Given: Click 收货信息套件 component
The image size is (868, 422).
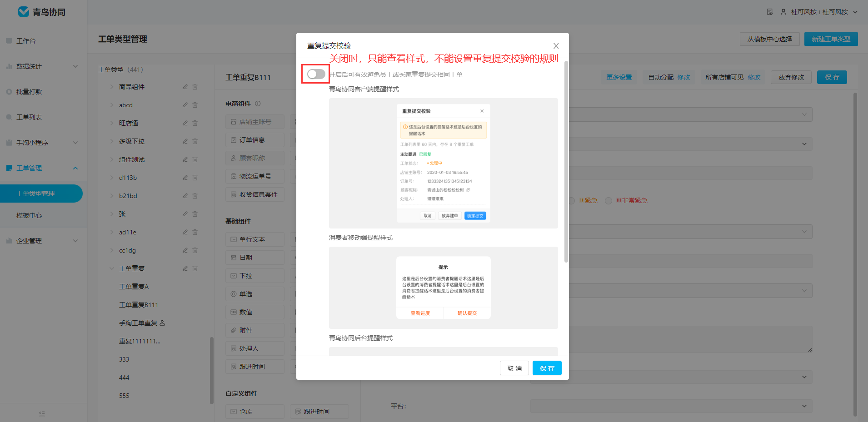Looking at the screenshot, I should tap(255, 194).
